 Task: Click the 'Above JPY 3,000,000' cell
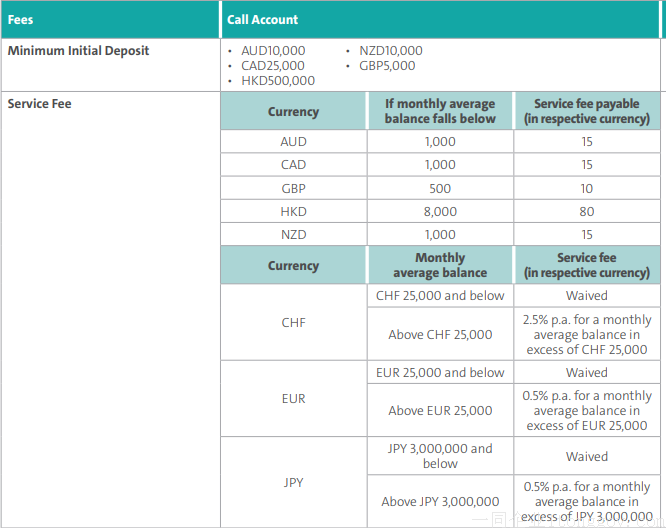[x=440, y=501]
